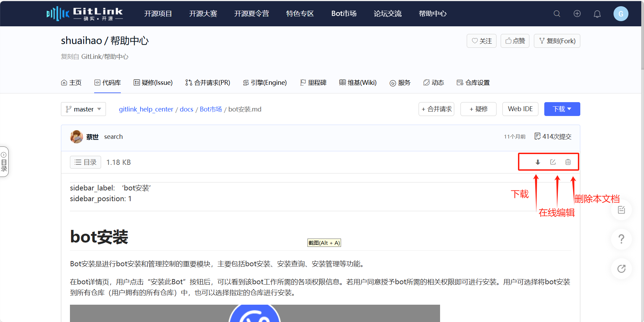Open the search magnifier icon
Image resolution: width=644 pixels, height=322 pixels.
pos(557,14)
